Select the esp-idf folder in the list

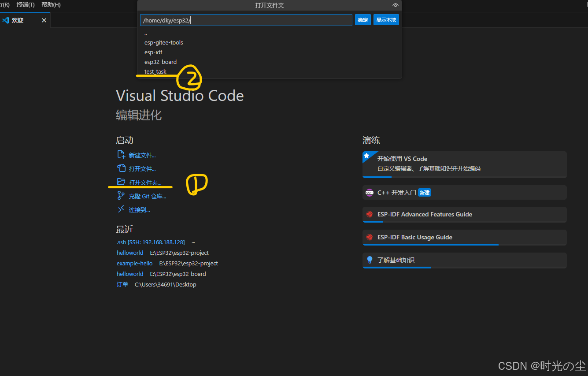(153, 52)
